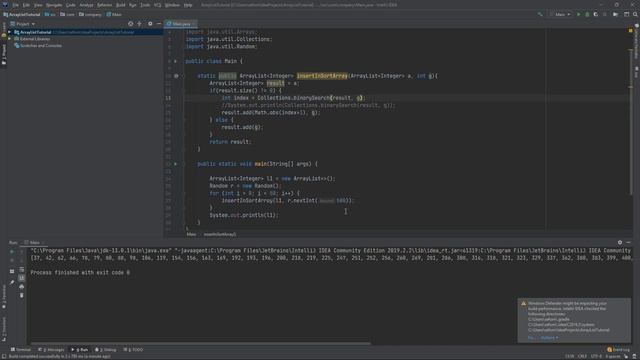Open the Event Log in status bar
The image size is (640, 360).
point(618,350)
